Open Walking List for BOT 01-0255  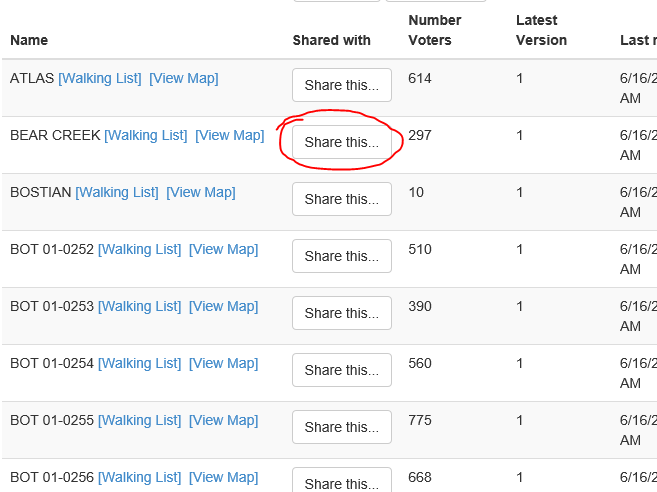139,420
